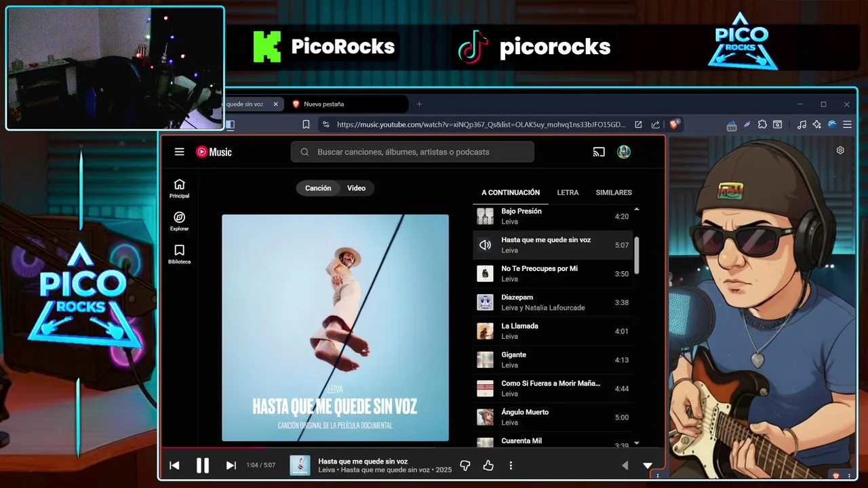
Task: Click the search songs input field
Action: coord(412,152)
